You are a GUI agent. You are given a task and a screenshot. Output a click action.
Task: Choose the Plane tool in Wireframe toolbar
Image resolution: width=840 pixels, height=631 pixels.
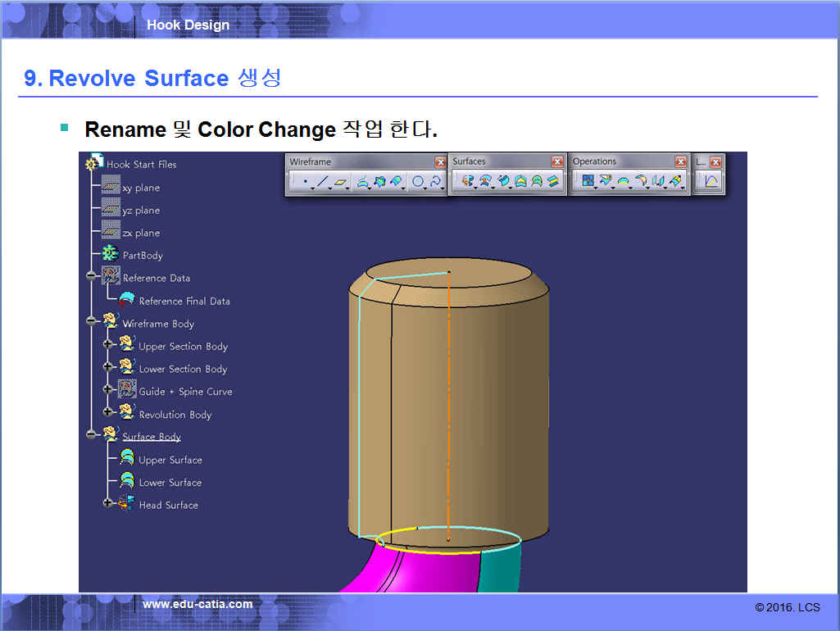coord(340,182)
